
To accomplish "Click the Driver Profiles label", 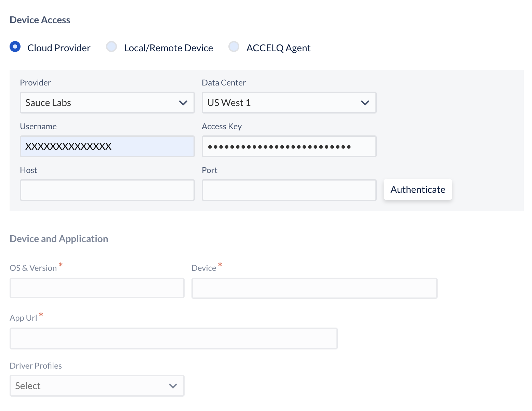I will (x=36, y=366).
